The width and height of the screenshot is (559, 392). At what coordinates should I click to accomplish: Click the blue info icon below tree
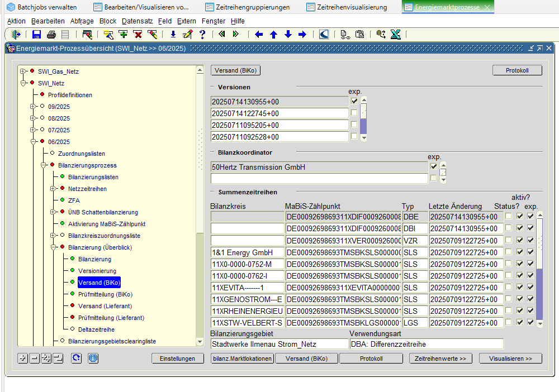[93, 358]
